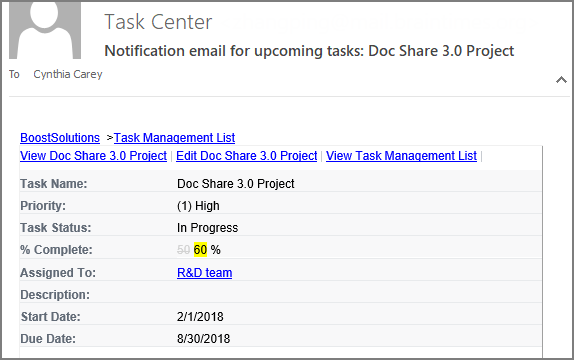Viewport: 574px width, 360px height.
Task: Click the Assigned To field label
Action: [x=58, y=273]
